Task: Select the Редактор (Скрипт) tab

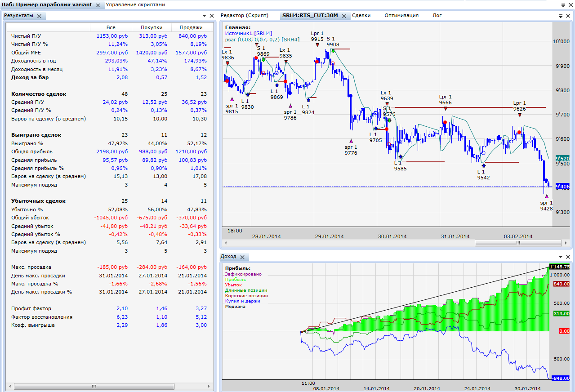Action: [x=244, y=15]
